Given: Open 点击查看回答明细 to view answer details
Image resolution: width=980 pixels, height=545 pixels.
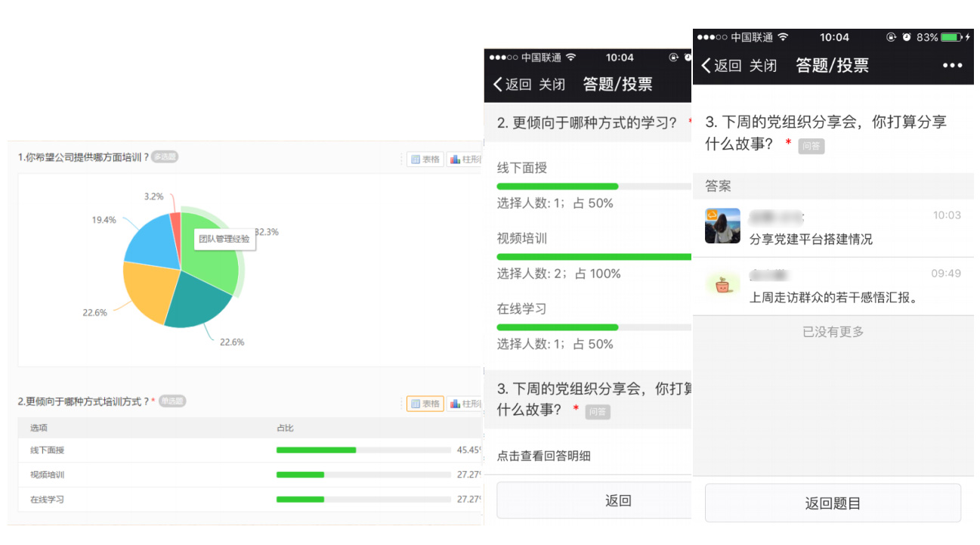Looking at the screenshot, I should 543,455.
